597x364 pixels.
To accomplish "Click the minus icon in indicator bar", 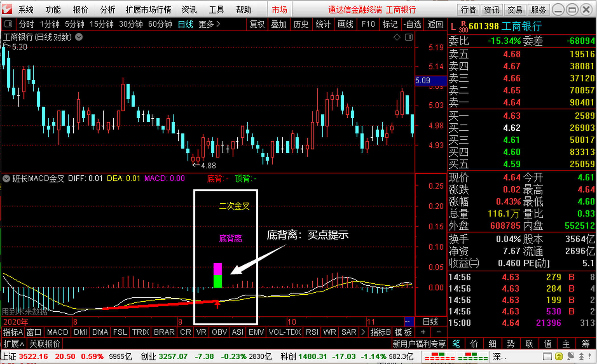I will 439,332.
